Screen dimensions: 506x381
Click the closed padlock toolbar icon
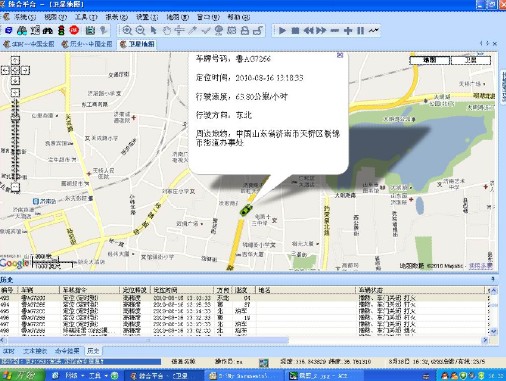point(245,31)
